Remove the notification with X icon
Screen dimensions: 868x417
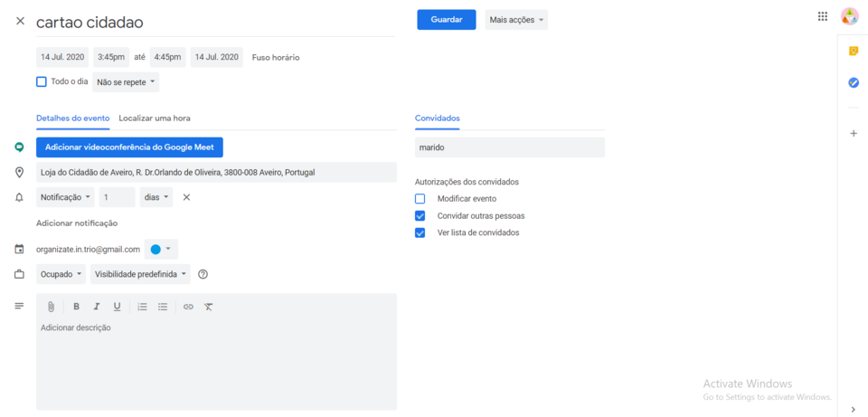[x=186, y=197]
